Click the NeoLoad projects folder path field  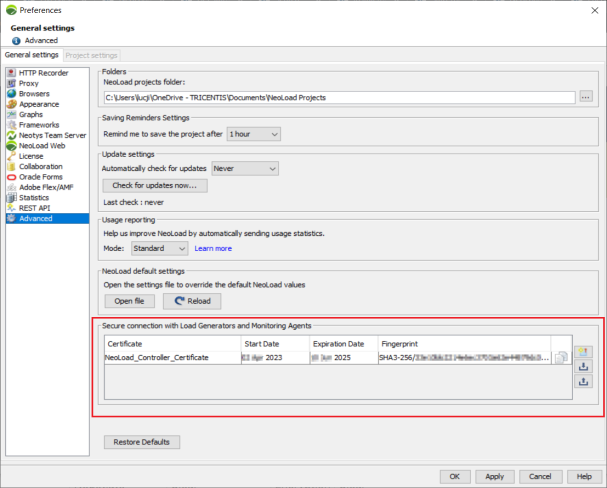[339, 97]
